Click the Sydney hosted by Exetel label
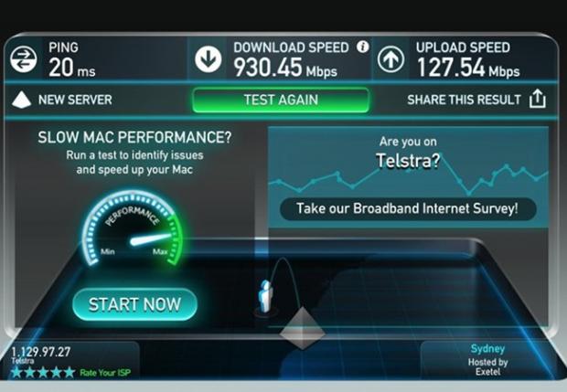This screenshot has width=567, height=392. tap(487, 360)
